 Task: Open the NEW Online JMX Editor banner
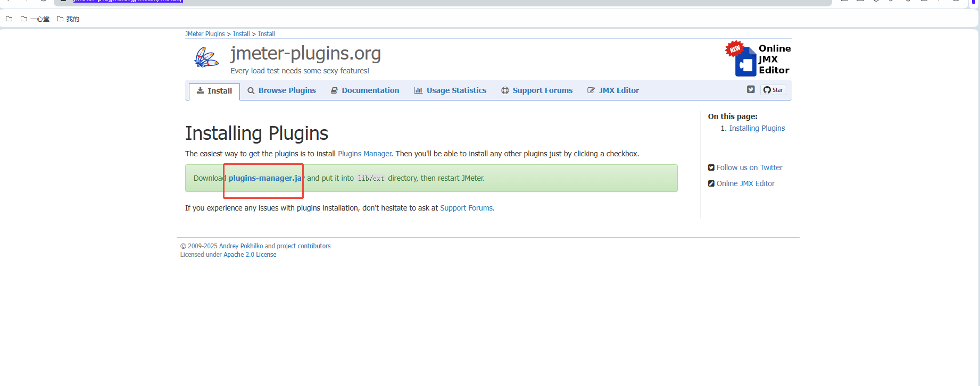758,58
